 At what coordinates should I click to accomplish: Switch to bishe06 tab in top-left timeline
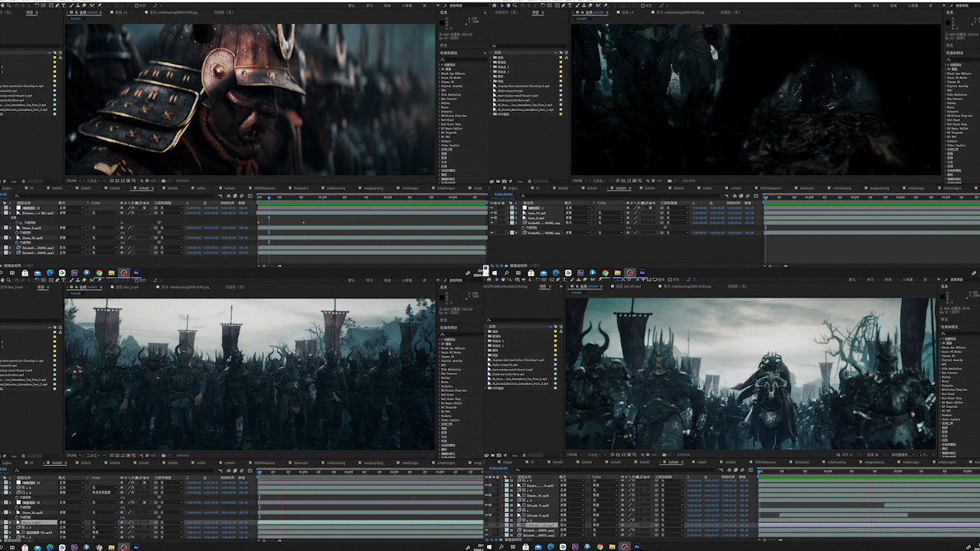[173, 188]
